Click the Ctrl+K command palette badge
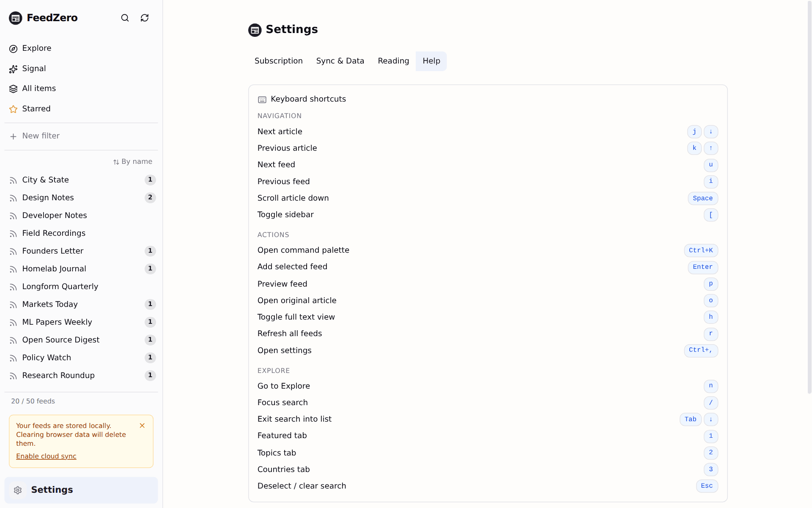This screenshot has width=812, height=508. [x=701, y=250]
